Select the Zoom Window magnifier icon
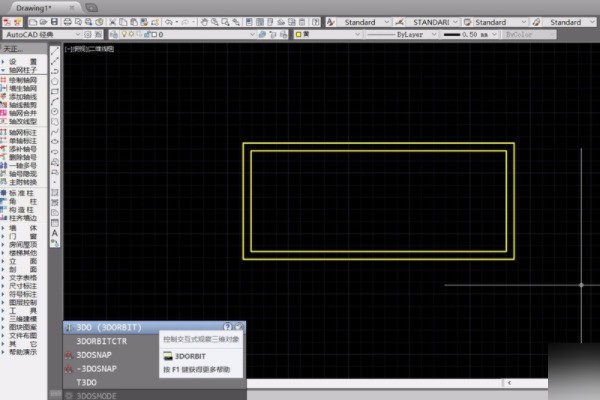 (x=225, y=22)
